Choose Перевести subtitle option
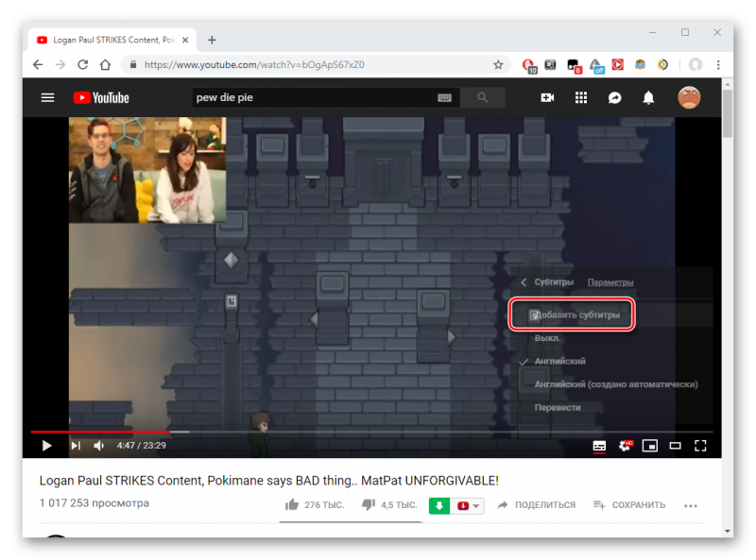The height and width of the screenshot is (560, 756). (x=558, y=407)
